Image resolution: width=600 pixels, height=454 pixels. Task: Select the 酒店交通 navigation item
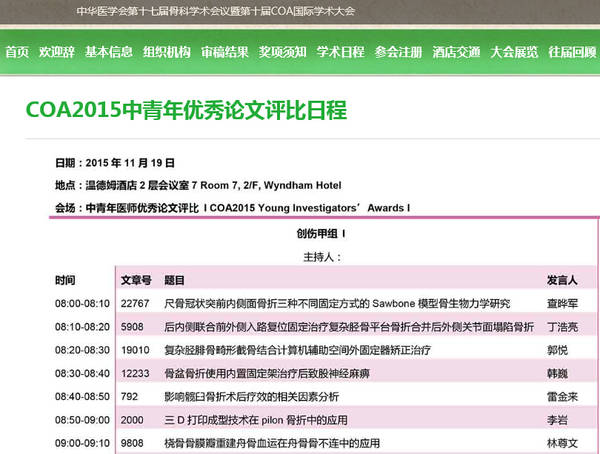tap(457, 52)
